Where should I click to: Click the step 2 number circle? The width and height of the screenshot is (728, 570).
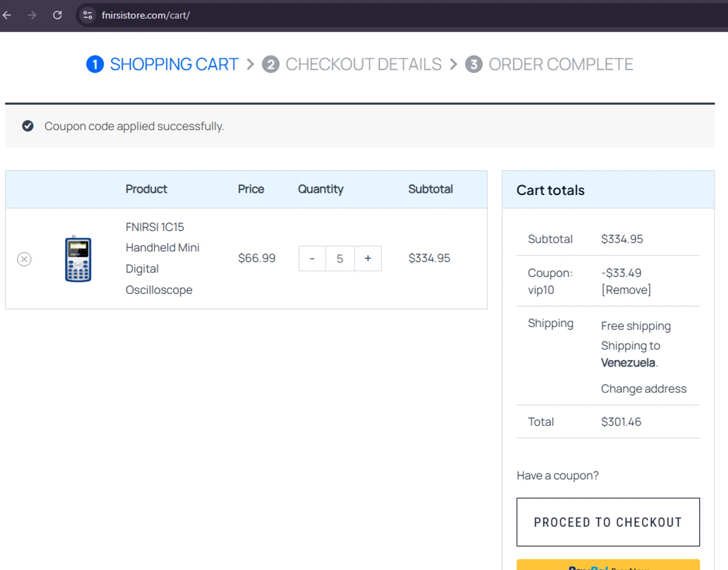point(271,64)
